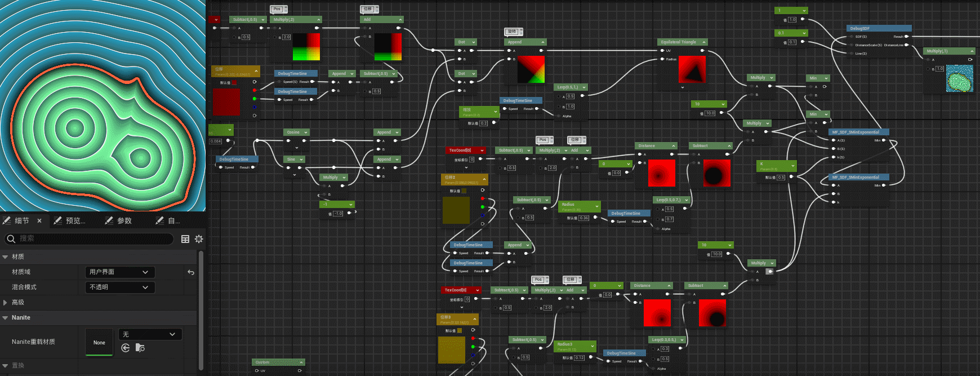
Task: Collapse the Multiply(,1) node preview
Action: tap(971, 51)
